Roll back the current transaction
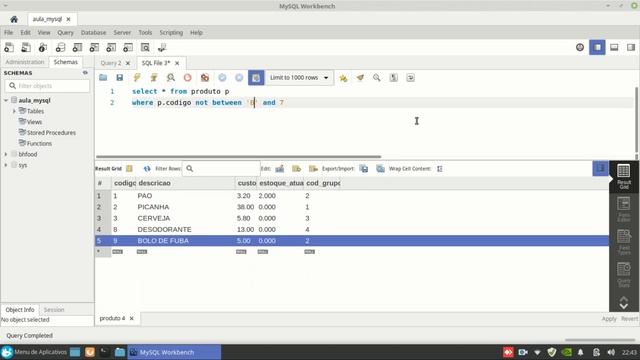Screen dimensions: 640x360 coord(239,78)
